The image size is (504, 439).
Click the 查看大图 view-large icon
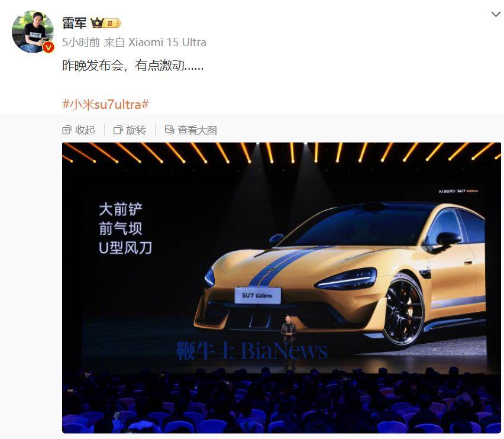(x=169, y=130)
